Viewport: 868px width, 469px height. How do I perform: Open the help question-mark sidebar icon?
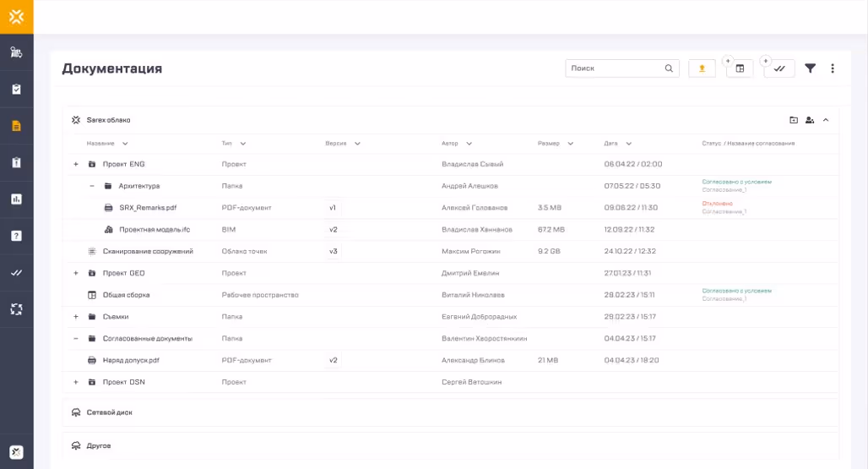pyautogui.click(x=17, y=236)
